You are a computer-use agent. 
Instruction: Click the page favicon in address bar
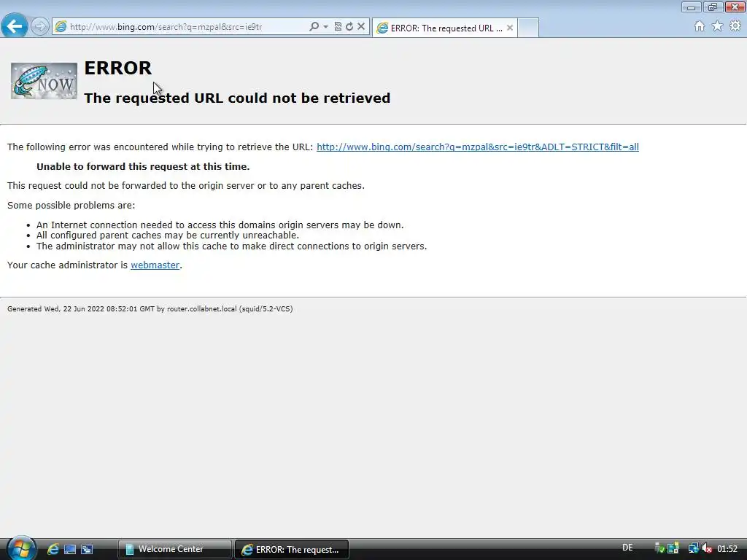click(61, 27)
